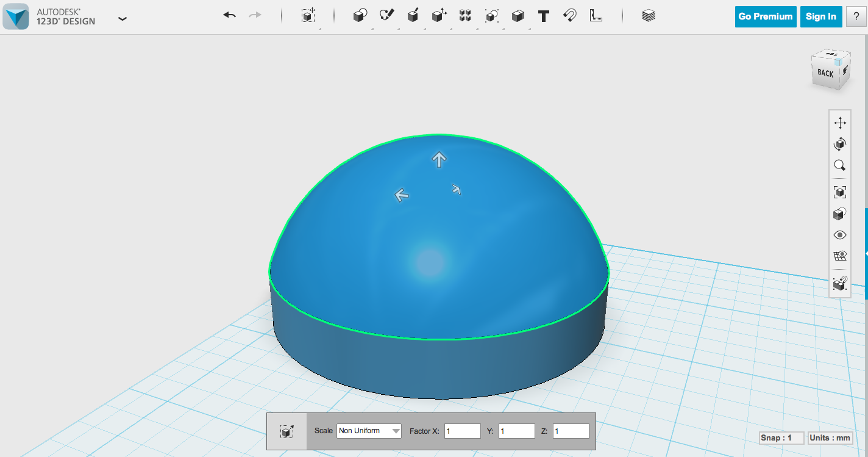Image resolution: width=868 pixels, height=457 pixels.
Task: Activate the Orbit tool in right sidebar
Action: click(x=839, y=144)
